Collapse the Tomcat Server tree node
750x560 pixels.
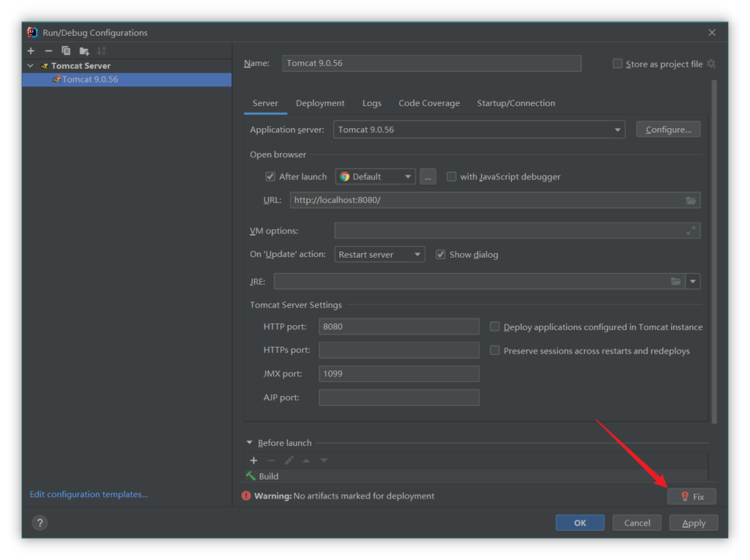click(31, 66)
